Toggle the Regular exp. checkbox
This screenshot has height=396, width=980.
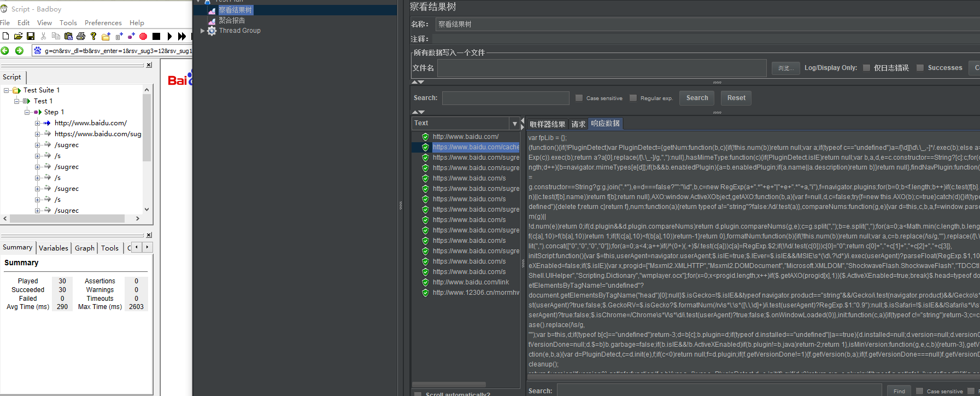[633, 98]
